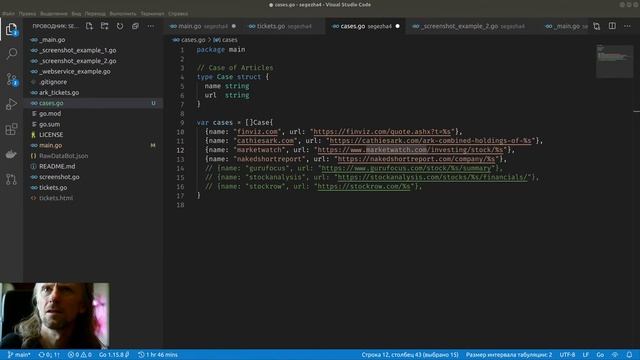Open the Терминал menu
Image resolution: width=640 pixels, height=360 pixels.
152,13
